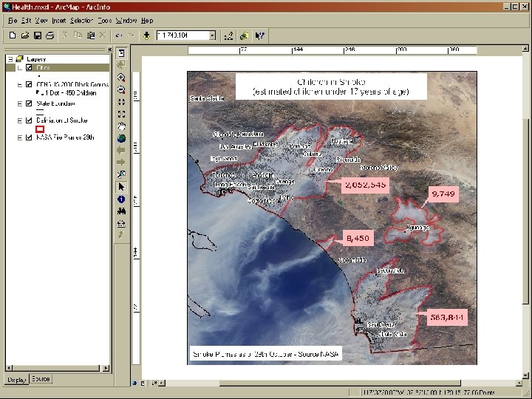
Task: Open the map scale dropdown arrow
Action: coord(212,35)
